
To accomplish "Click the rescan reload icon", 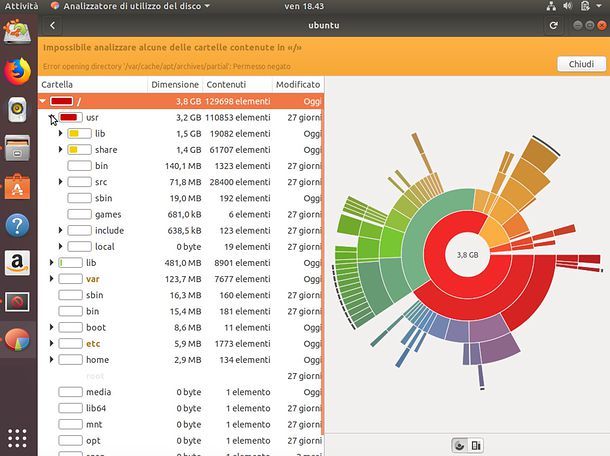I will click(x=553, y=25).
